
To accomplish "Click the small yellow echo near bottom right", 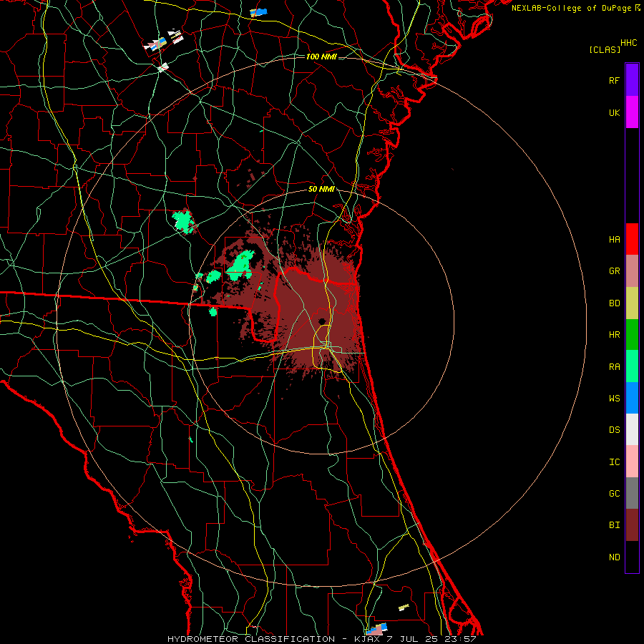I will (404, 607).
